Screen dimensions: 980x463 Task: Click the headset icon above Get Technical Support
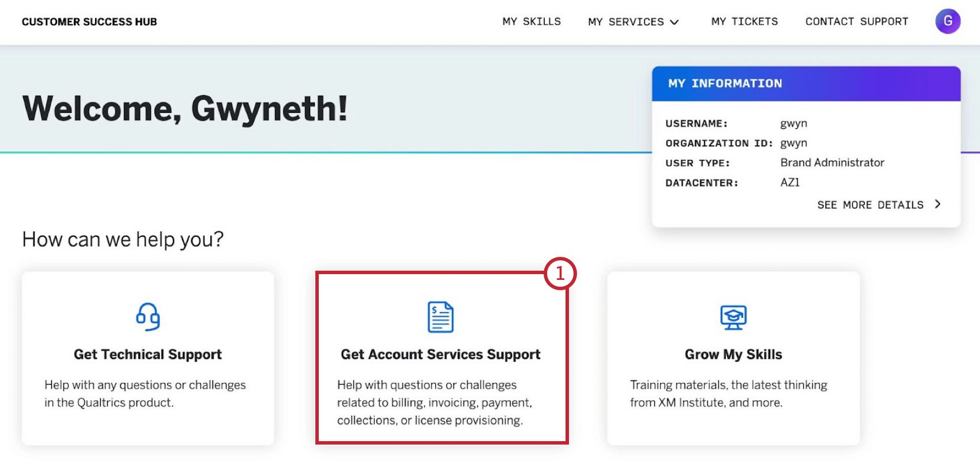[x=148, y=316]
